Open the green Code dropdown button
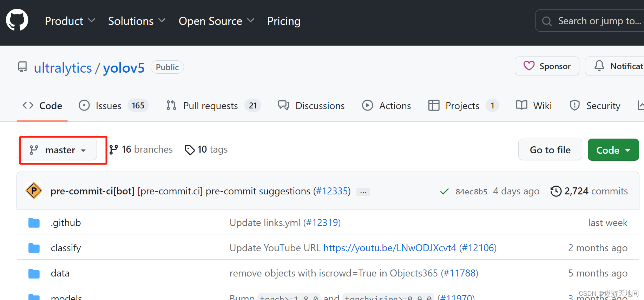644x300 pixels. pyautogui.click(x=613, y=150)
